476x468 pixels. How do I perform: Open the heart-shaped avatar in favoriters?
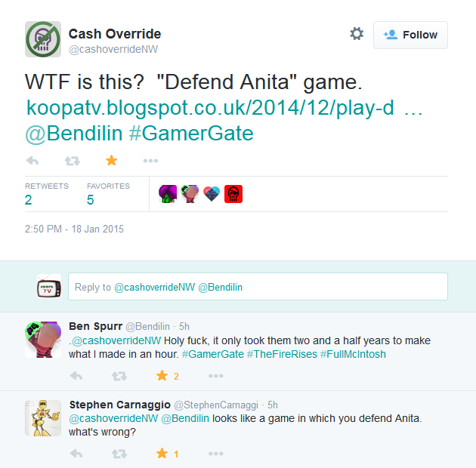pyautogui.click(x=212, y=194)
